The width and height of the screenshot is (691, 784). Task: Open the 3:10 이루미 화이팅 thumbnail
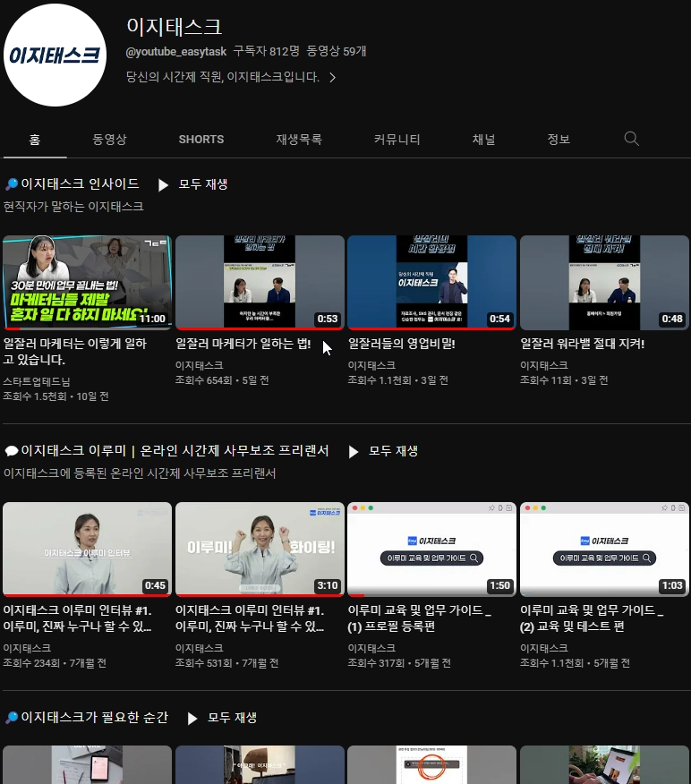260,549
